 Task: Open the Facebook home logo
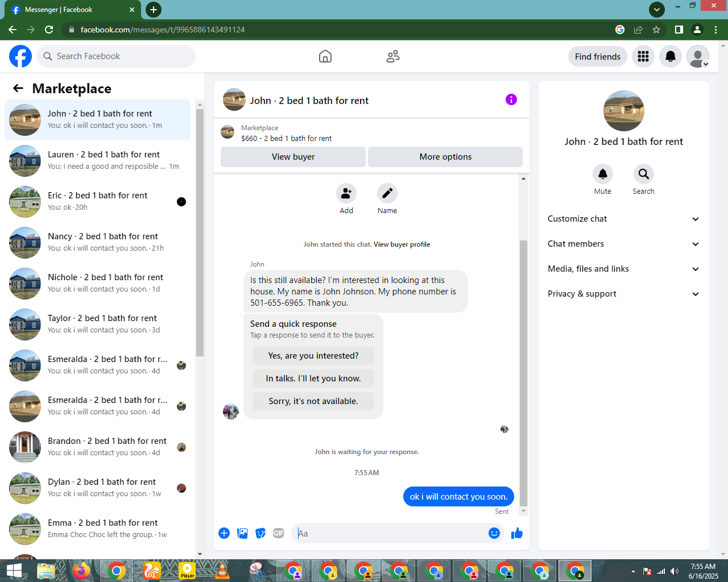[20, 56]
